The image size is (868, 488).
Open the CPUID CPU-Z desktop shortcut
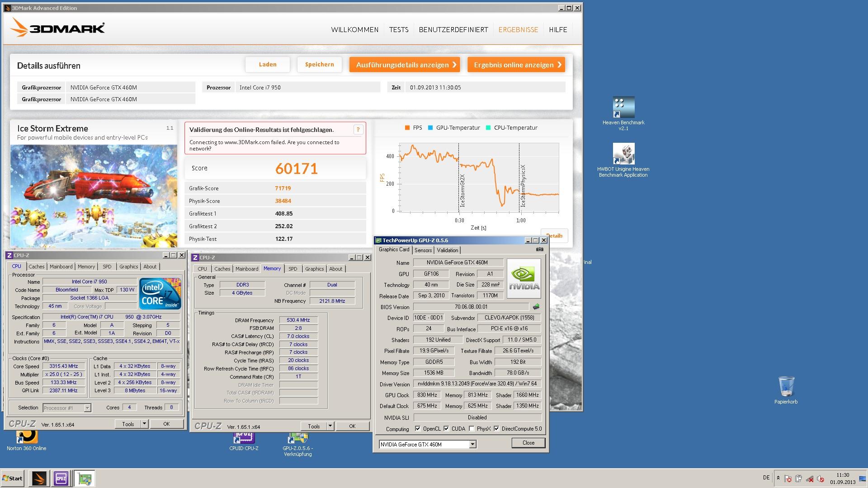(x=244, y=442)
